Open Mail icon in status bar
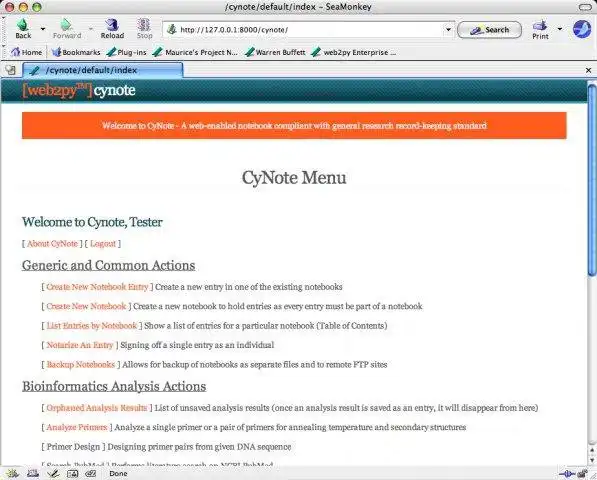The image size is (597, 480). click(x=33, y=474)
